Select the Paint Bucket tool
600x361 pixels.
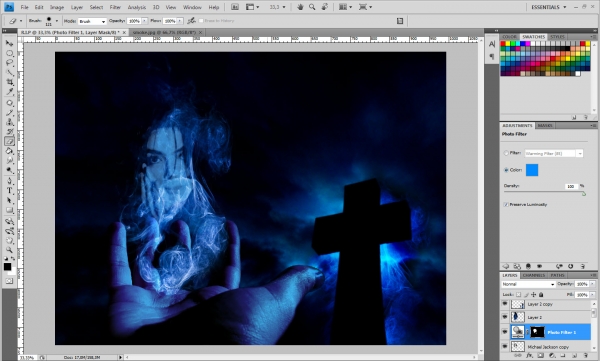click(x=9, y=151)
